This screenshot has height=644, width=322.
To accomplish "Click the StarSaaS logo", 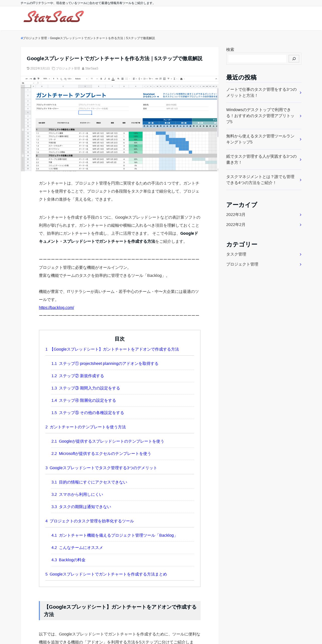I will (53, 17).
